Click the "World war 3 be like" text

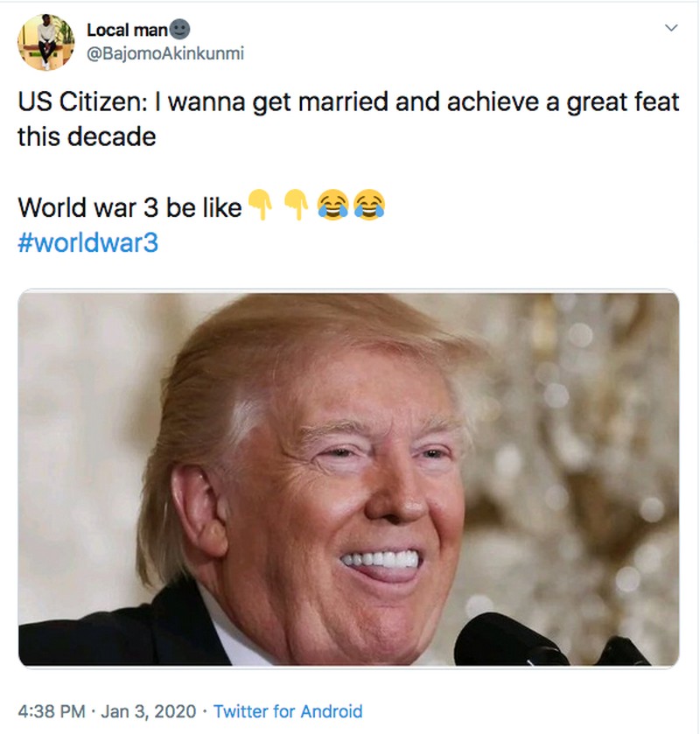point(129,207)
